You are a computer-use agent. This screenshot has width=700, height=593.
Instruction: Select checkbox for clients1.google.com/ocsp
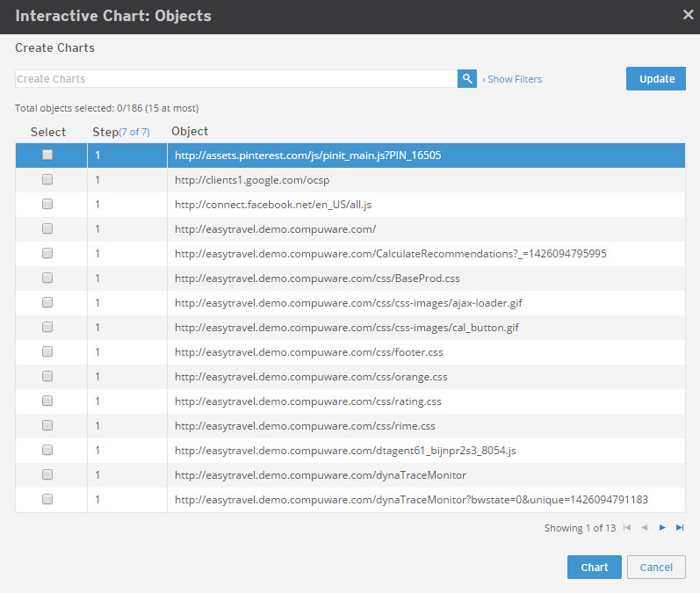click(x=47, y=179)
